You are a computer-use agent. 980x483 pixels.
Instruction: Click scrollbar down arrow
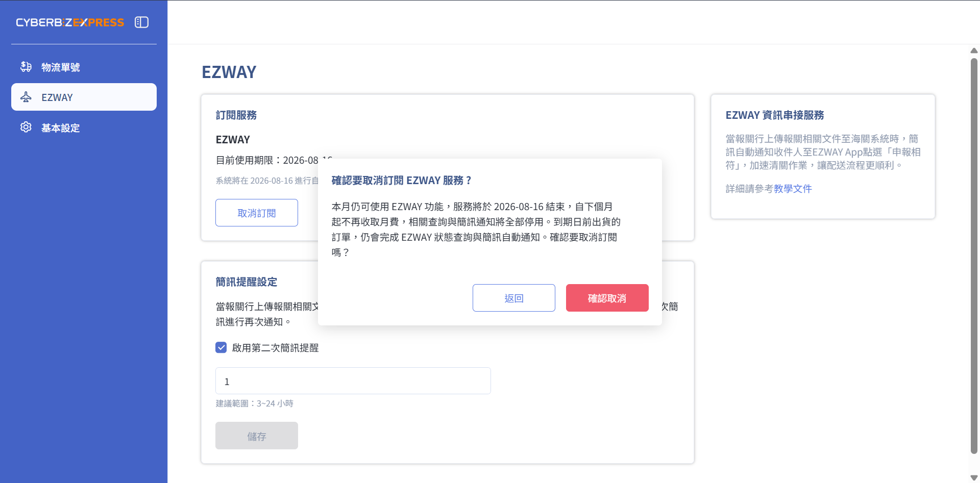coord(974,477)
